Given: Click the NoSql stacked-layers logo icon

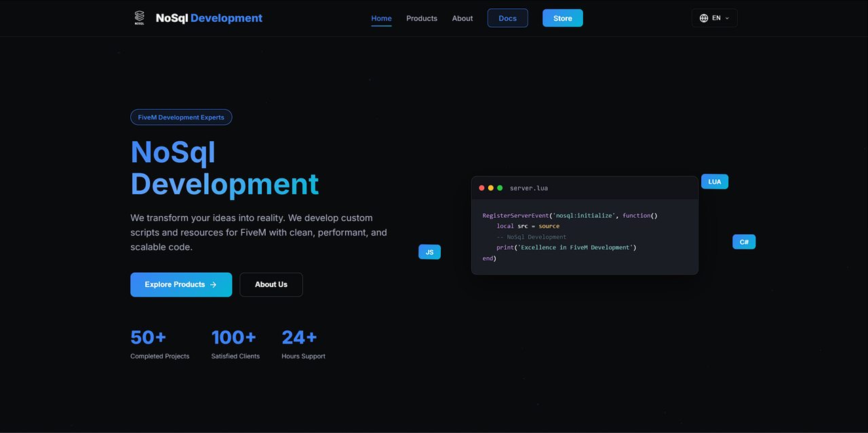Looking at the screenshot, I should [x=139, y=18].
